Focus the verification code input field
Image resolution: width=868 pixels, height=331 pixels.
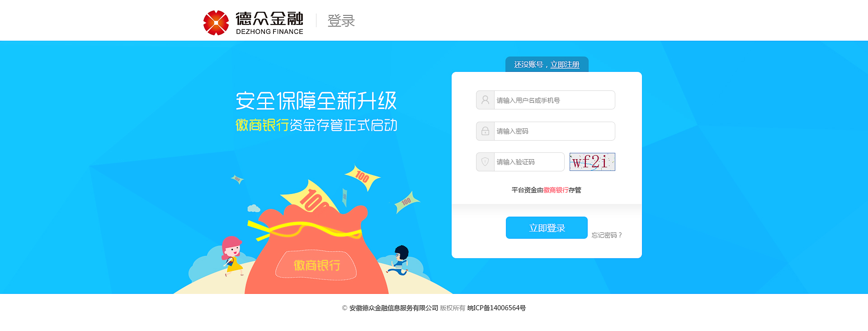click(529, 162)
